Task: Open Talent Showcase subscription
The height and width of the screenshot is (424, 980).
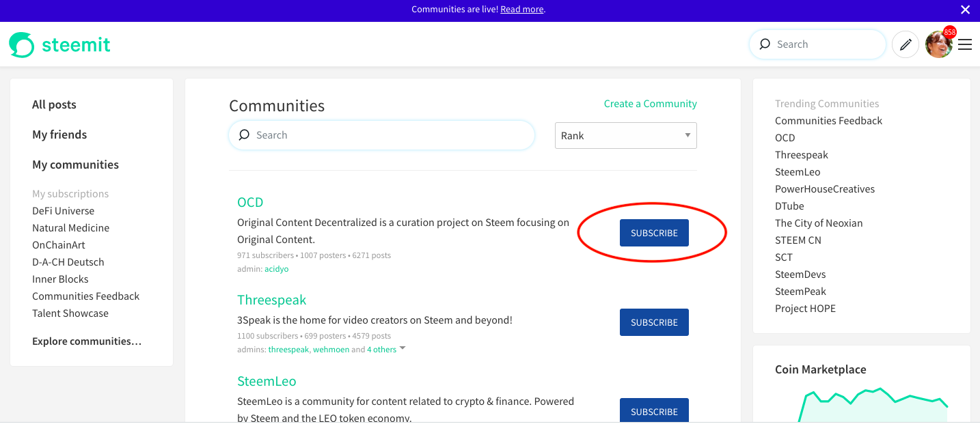Action: coord(70,313)
